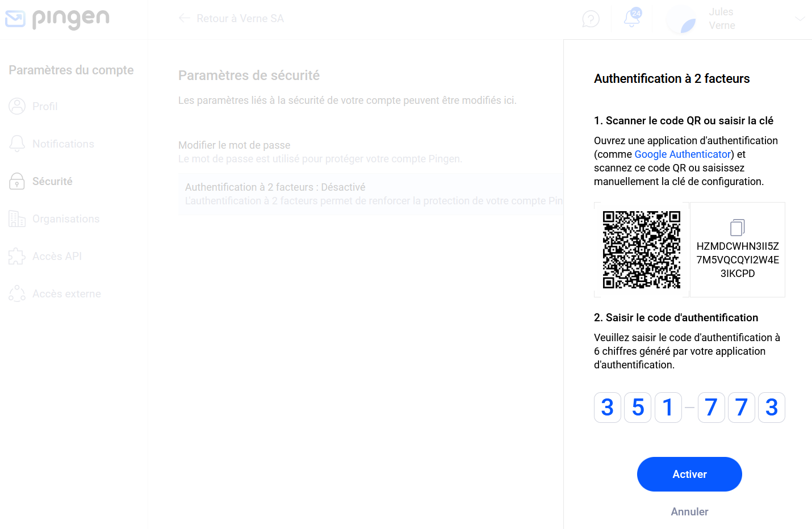
Task: Cancel setup via Annuler link
Action: [x=689, y=511]
